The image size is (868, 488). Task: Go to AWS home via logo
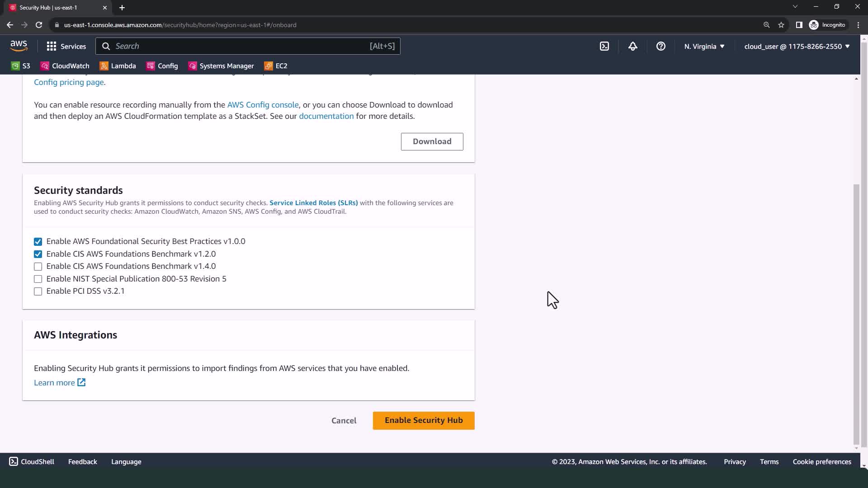[19, 46]
